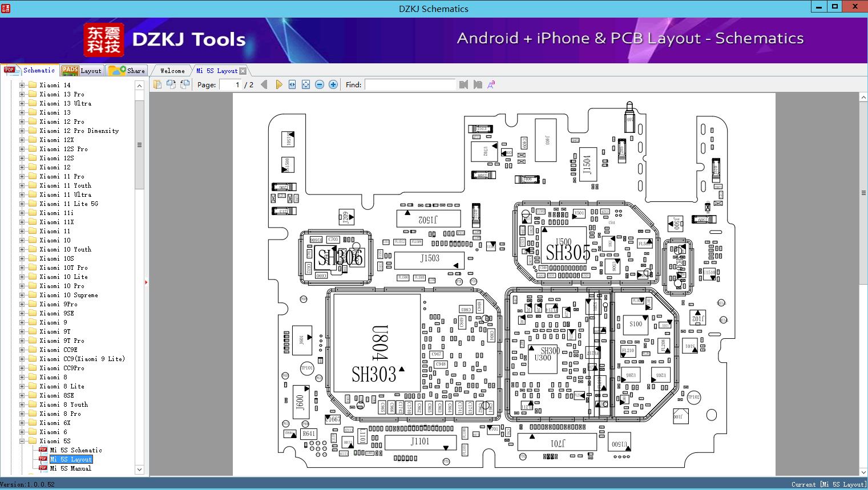
Task: Collapse the Xiaomi 5S folder
Action: click(x=22, y=441)
